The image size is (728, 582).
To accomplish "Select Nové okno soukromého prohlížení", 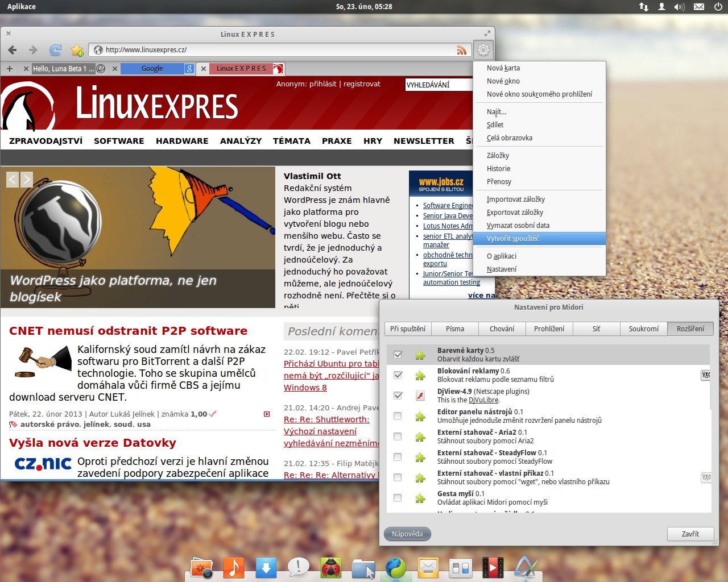I will 539,94.
